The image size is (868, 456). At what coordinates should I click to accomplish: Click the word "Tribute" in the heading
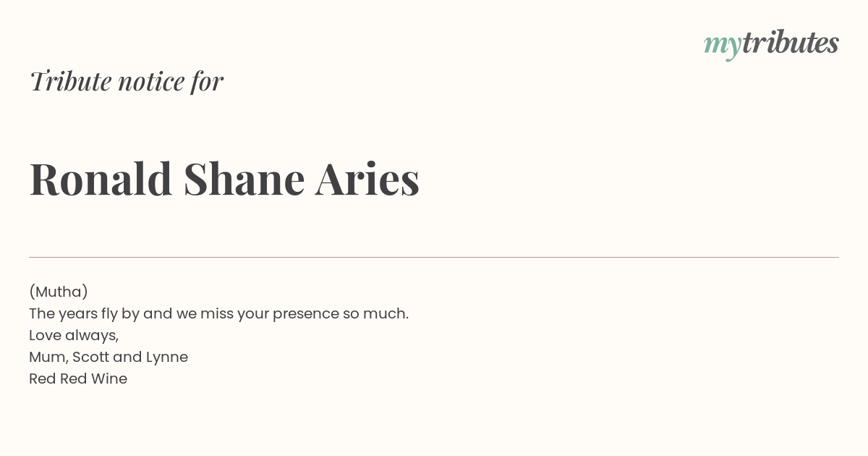70,81
